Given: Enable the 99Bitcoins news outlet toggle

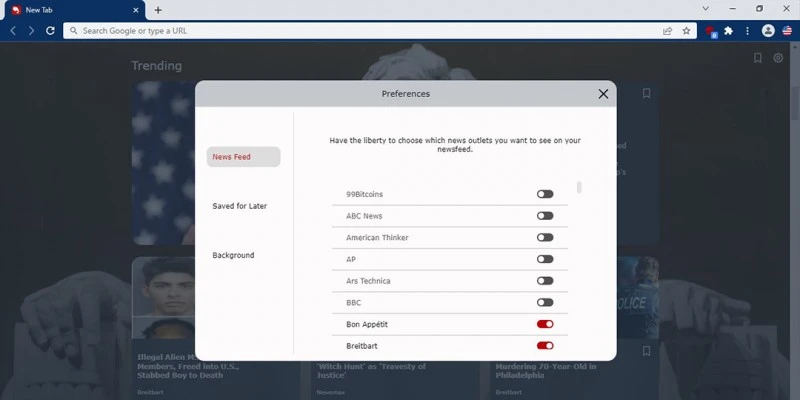Looking at the screenshot, I should pyautogui.click(x=545, y=194).
